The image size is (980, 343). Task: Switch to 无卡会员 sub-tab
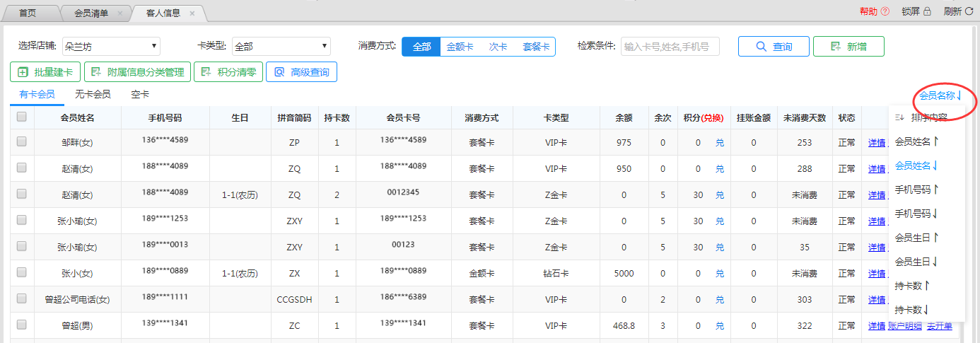click(x=93, y=94)
